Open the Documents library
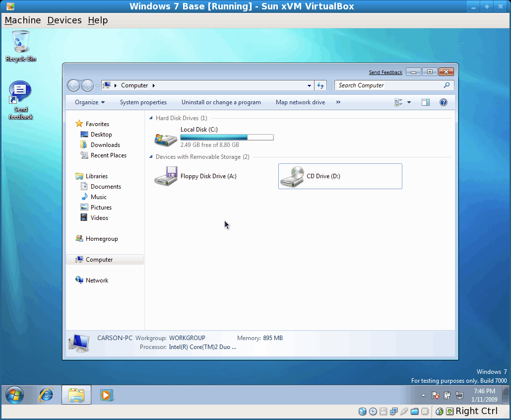 point(106,187)
